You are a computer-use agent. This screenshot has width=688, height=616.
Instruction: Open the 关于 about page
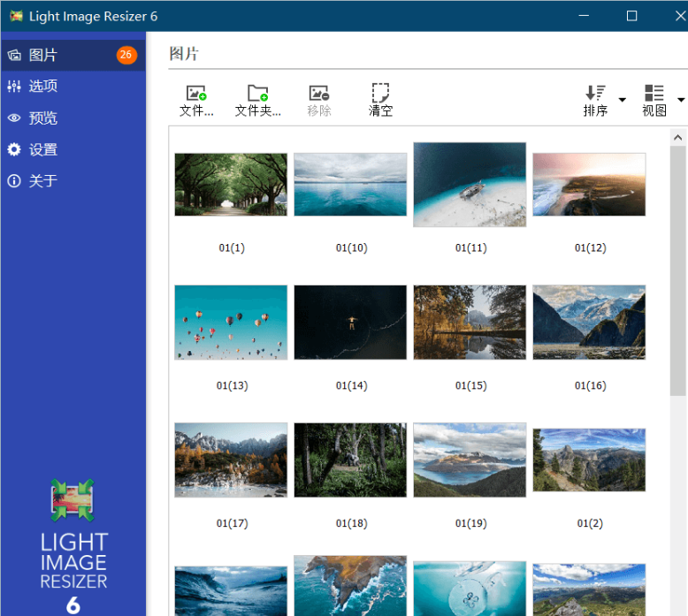pyautogui.click(x=73, y=180)
